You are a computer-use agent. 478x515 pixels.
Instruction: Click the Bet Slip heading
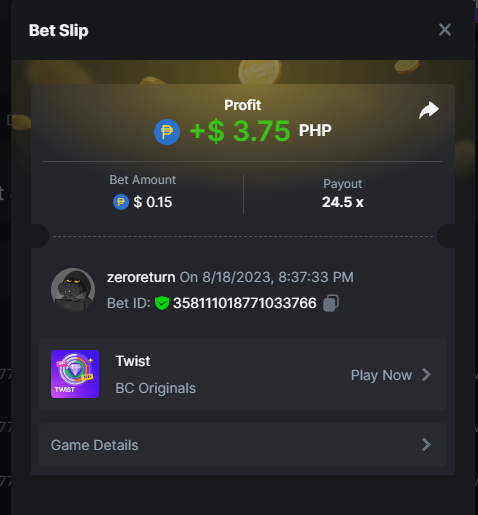point(59,31)
